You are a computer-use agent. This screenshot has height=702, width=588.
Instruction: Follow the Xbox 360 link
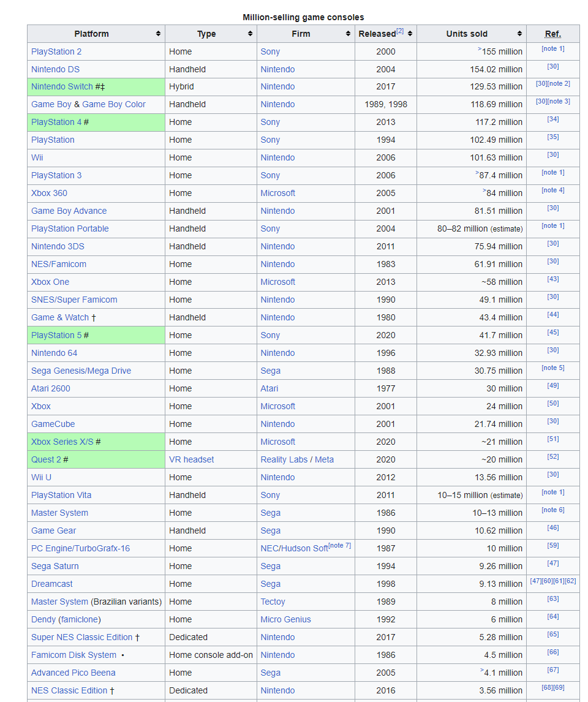pos(49,193)
